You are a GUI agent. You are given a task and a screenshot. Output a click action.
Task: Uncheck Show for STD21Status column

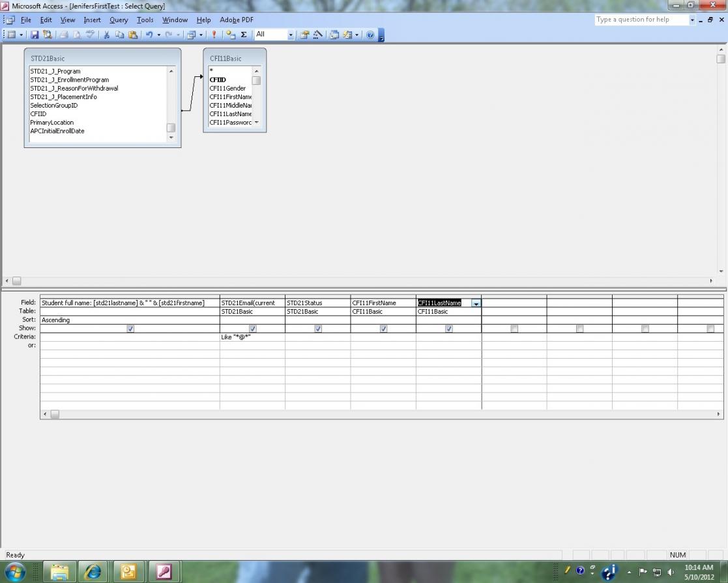318,329
